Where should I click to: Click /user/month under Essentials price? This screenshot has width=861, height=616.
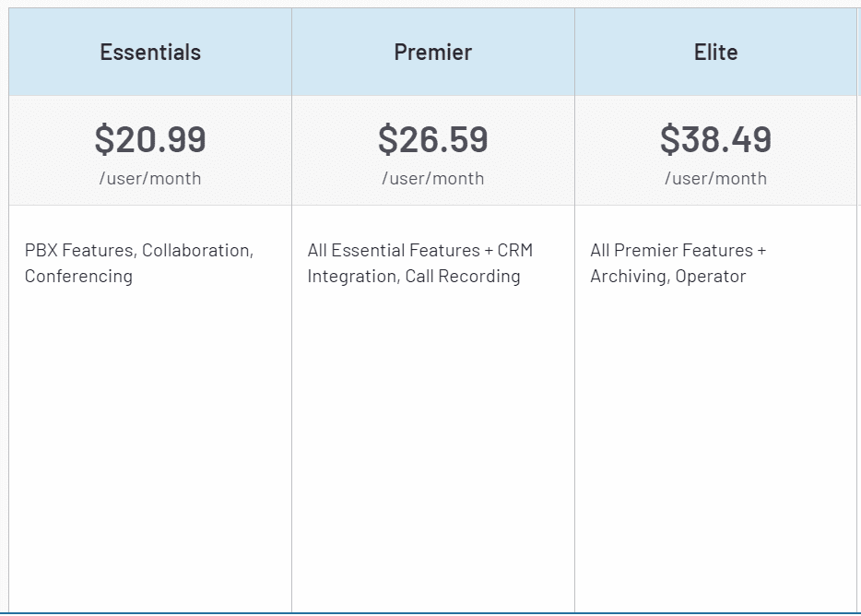(x=150, y=179)
